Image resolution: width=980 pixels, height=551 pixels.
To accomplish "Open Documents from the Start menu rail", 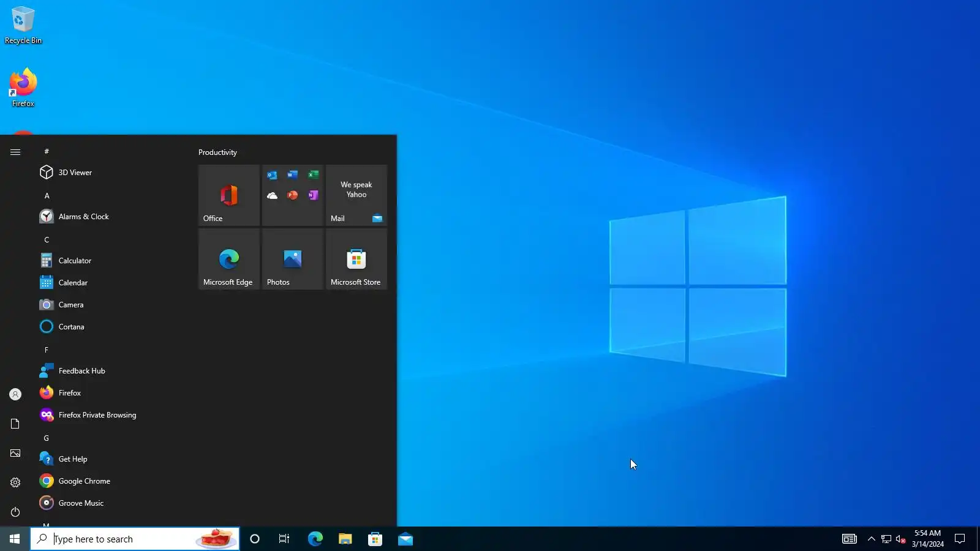I will click(15, 424).
